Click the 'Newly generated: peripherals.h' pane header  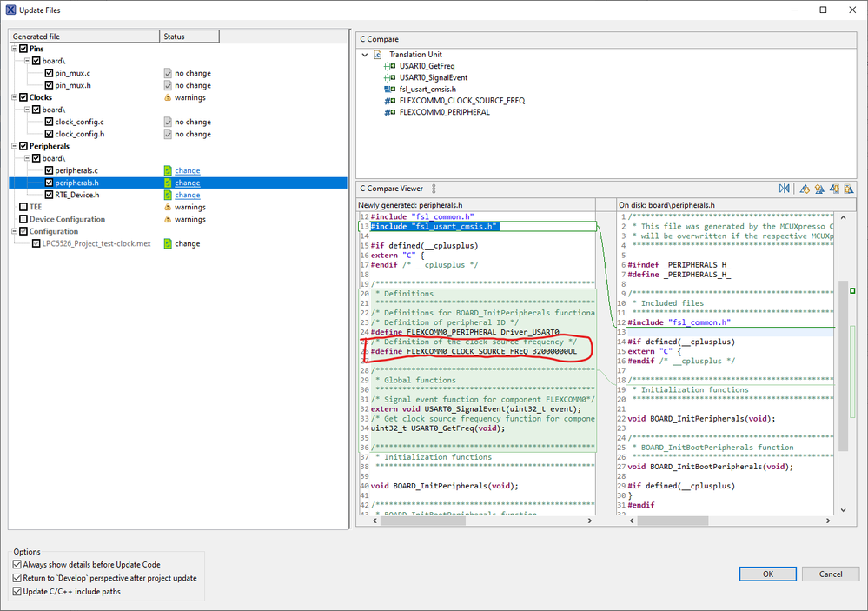tap(475, 205)
